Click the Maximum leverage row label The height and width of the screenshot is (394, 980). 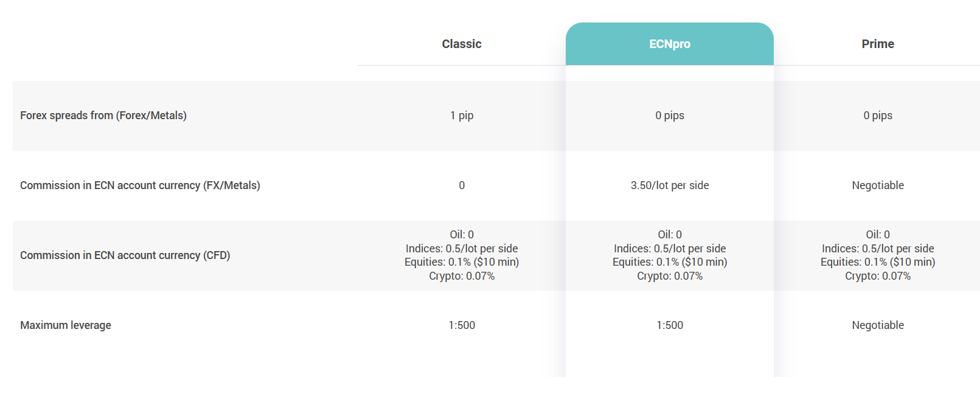click(x=66, y=325)
